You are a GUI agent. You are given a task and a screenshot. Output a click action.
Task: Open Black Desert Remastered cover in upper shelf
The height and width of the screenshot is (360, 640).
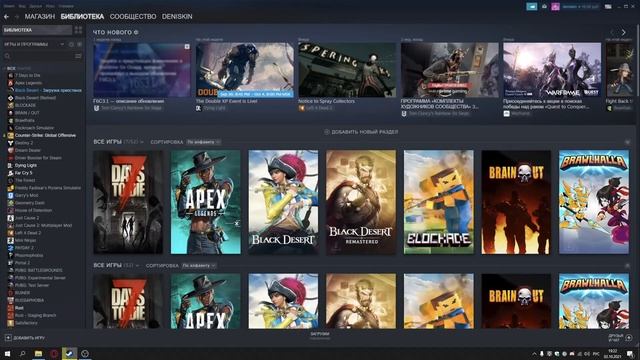[361, 202]
